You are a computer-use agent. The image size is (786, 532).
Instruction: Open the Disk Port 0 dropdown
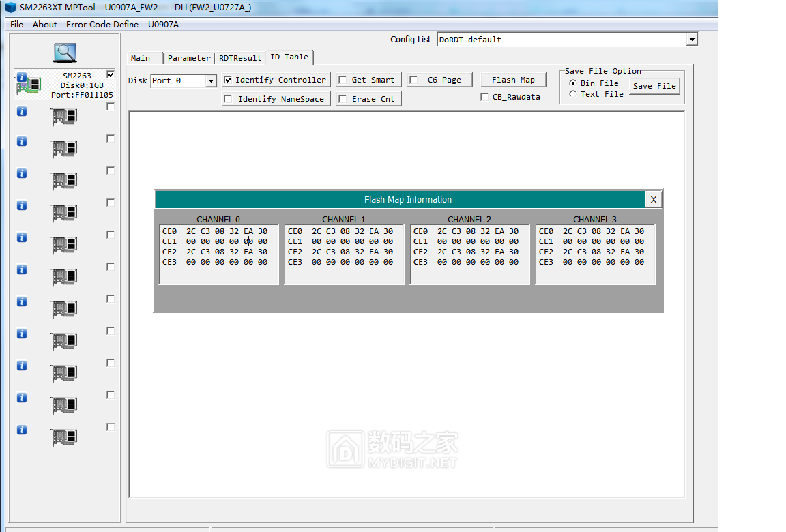click(x=211, y=80)
